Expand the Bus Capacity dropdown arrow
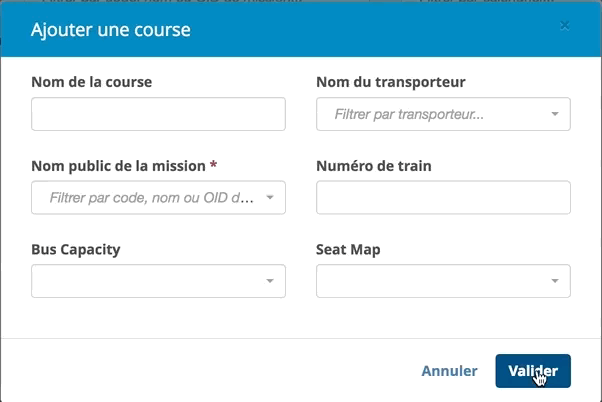The image size is (602, 402). 270,281
